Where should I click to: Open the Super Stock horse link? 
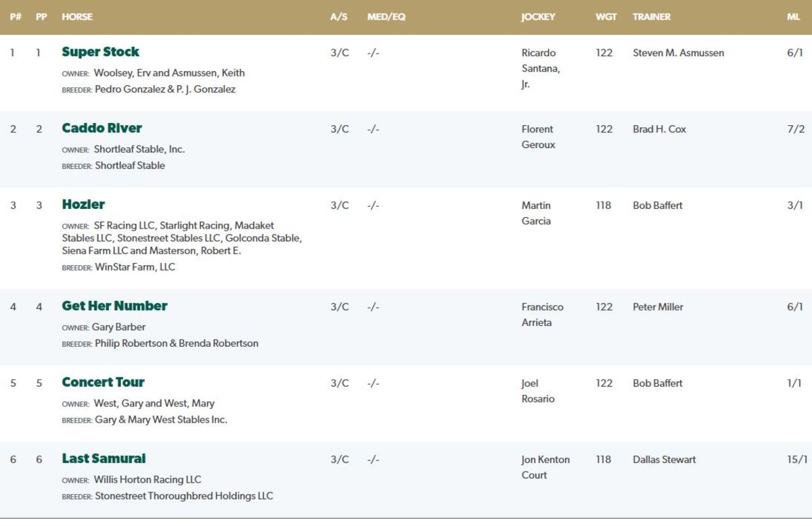100,52
